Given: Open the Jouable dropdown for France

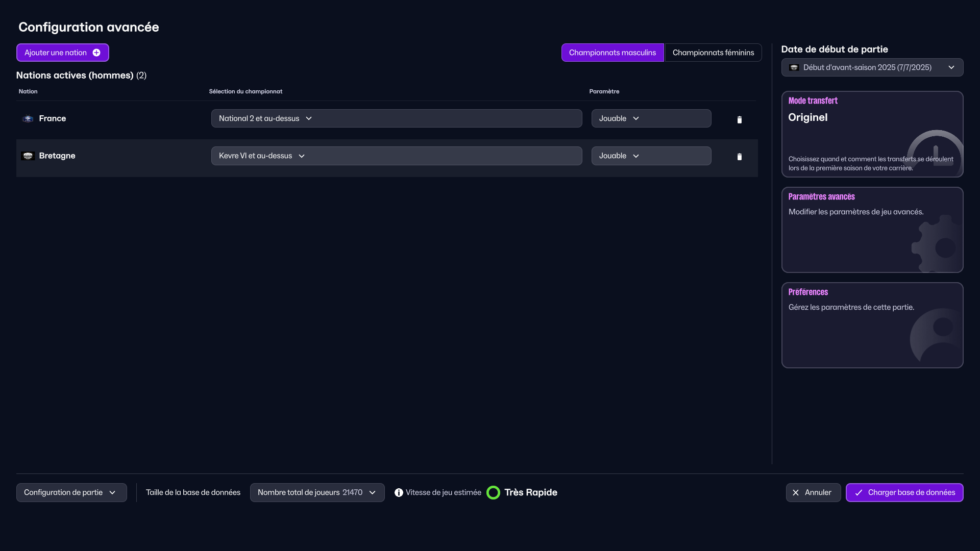Looking at the screenshot, I should [x=651, y=118].
